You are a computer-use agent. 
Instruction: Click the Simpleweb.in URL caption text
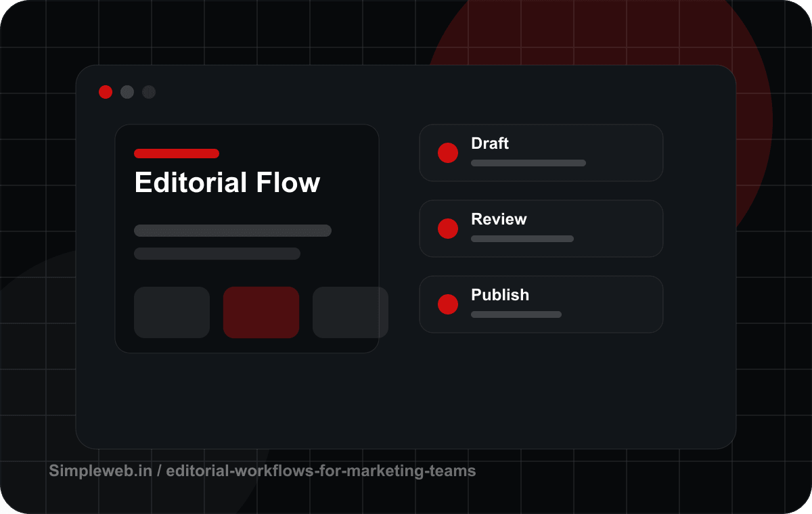point(263,471)
